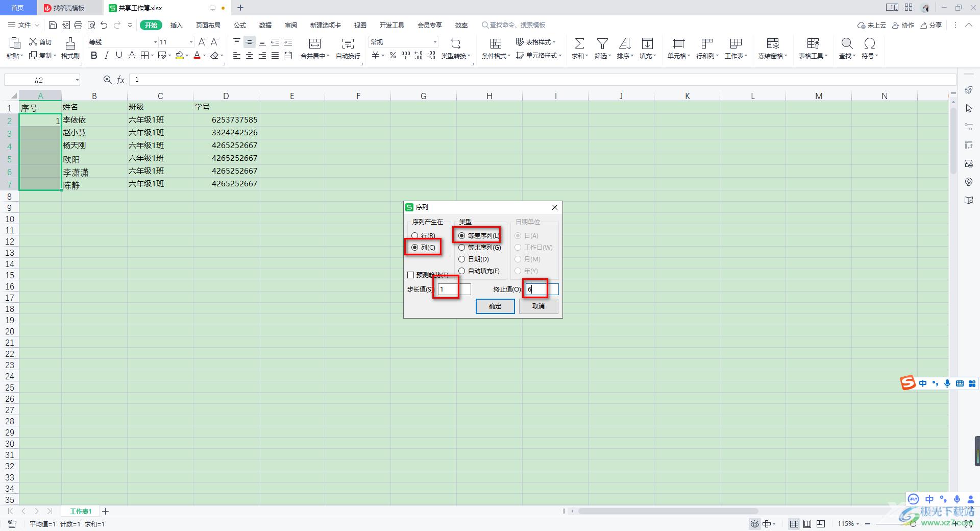The height and width of the screenshot is (531, 980).
Task: Open the Formulas (公式) tab
Action: (240, 25)
